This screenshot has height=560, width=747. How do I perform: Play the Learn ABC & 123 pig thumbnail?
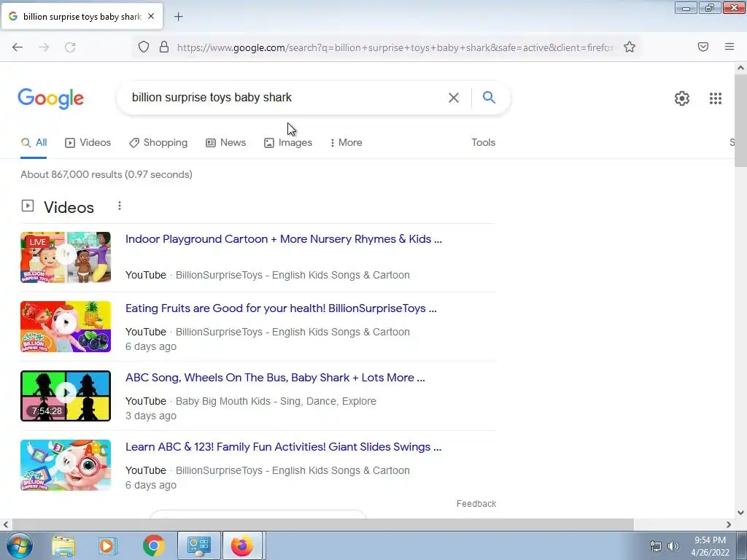pyautogui.click(x=66, y=465)
